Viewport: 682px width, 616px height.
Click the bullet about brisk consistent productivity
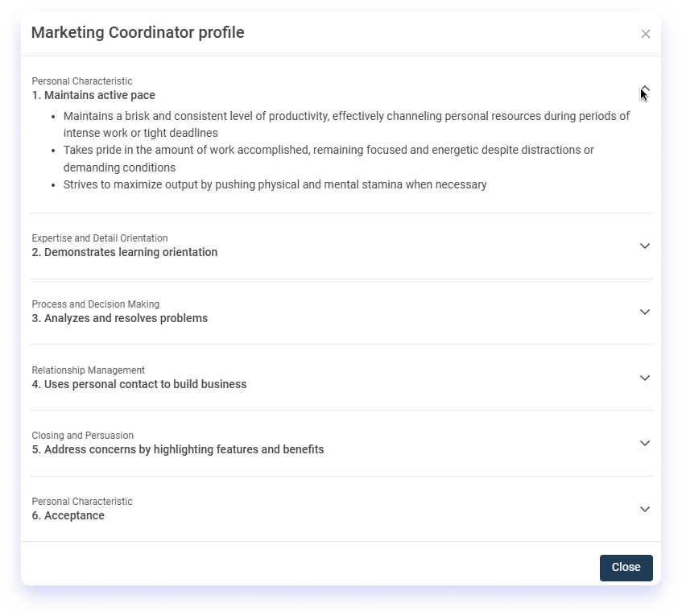346,125
